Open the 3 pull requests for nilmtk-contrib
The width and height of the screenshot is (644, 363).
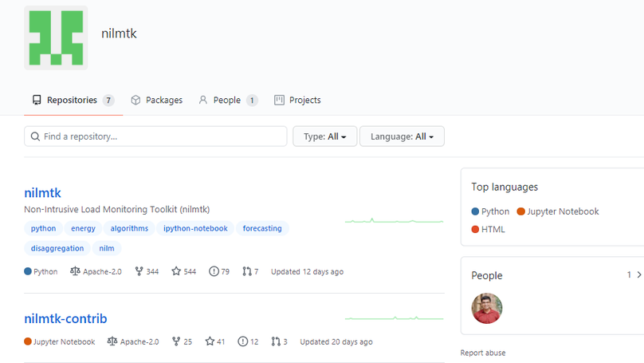coord(279,342)
